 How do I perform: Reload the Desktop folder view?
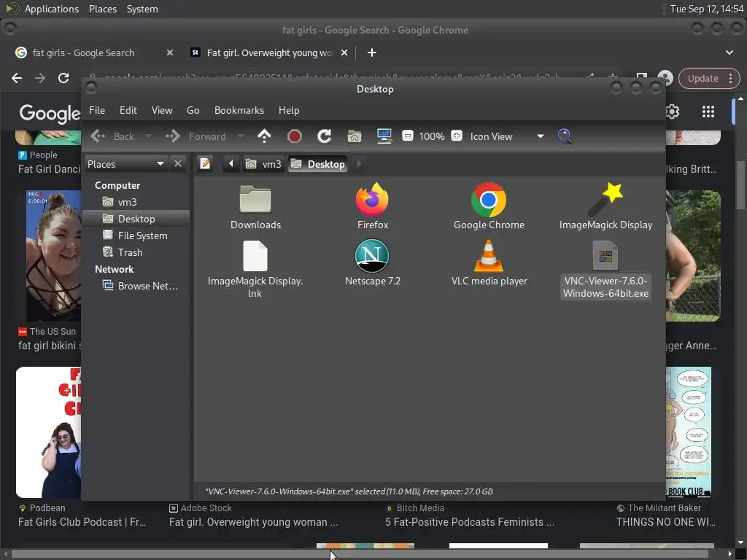325,136
